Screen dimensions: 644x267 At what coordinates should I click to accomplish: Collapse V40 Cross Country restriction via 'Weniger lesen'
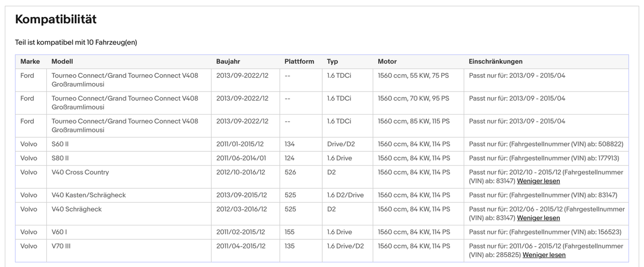pyautogui.click(x=538, y=181)
